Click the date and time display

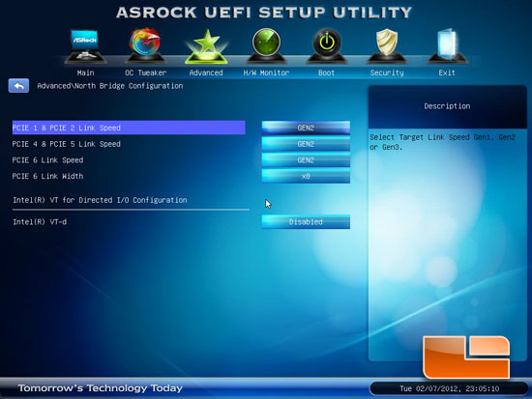point(449,388)
